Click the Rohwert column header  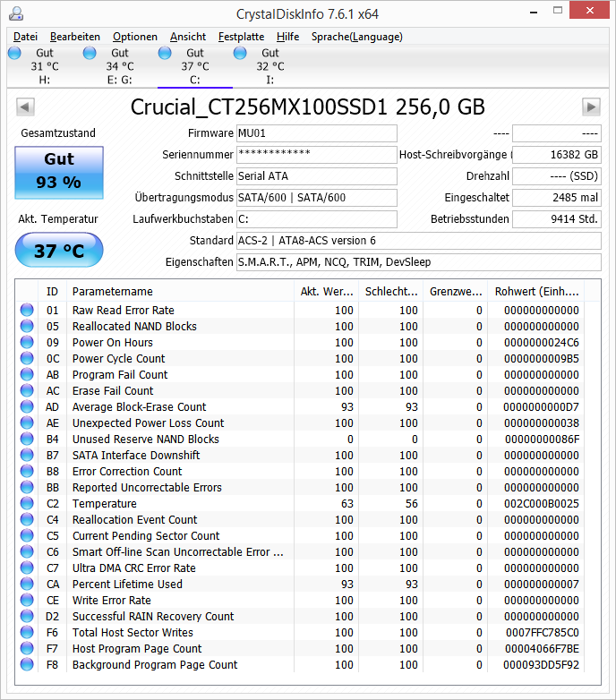536,292
